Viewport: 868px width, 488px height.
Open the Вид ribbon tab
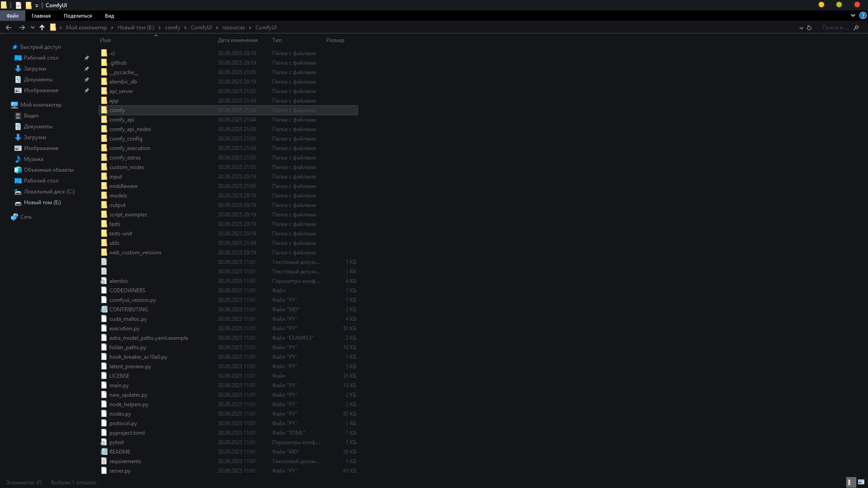(109, 16)
